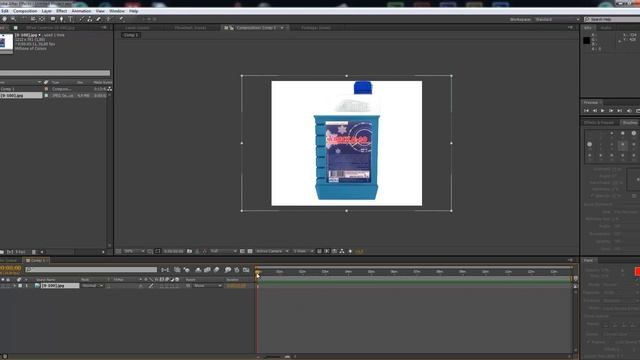This screenshot has height=360, width=640.
Task: Switch to the Effects & Presets tab
Action: pos(599,122)
